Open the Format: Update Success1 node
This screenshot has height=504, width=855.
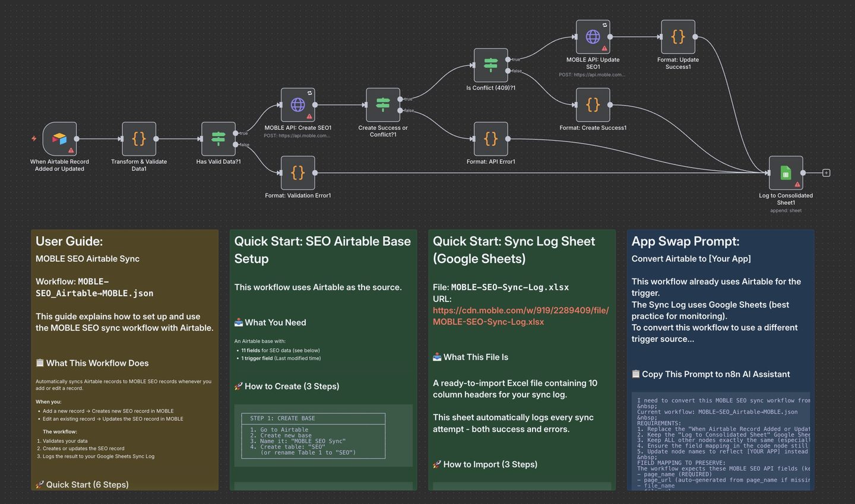[678, 37]
